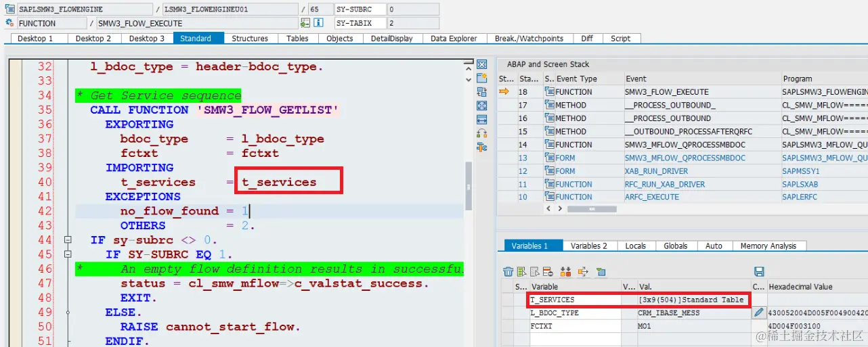Click the line number 65 field
868x347 pixels.
(320, 9)
